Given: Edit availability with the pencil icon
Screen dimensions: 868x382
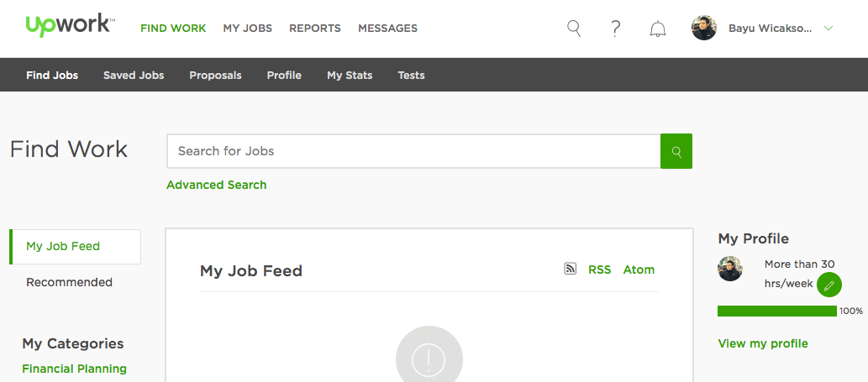Looking at the screenshot, I should [829, 285].
